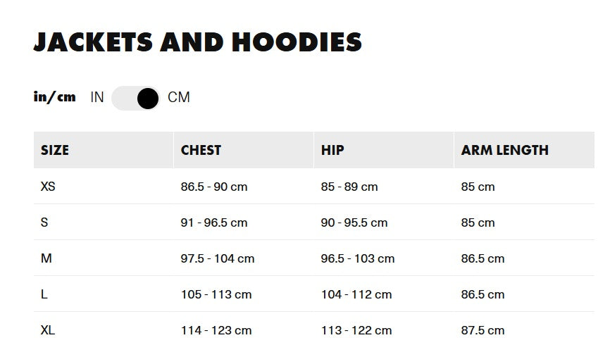Screen dimensions: 610x364
Task: Select the IN unit label
Action: point(97,98)
